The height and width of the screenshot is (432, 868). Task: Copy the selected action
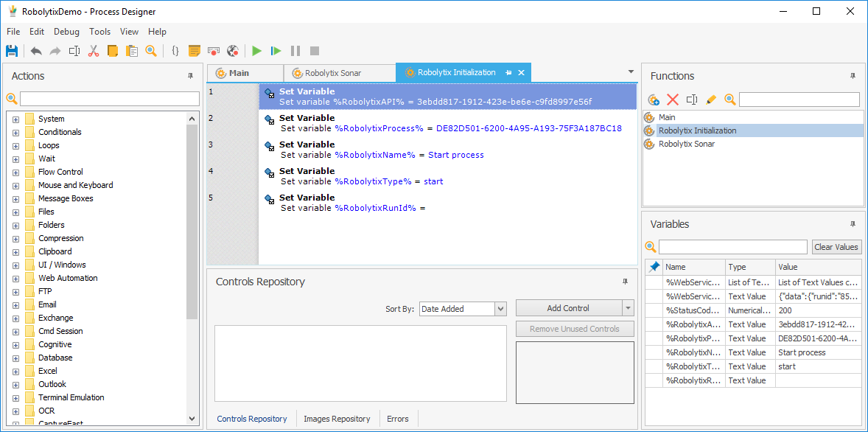[x=113, y=51]
